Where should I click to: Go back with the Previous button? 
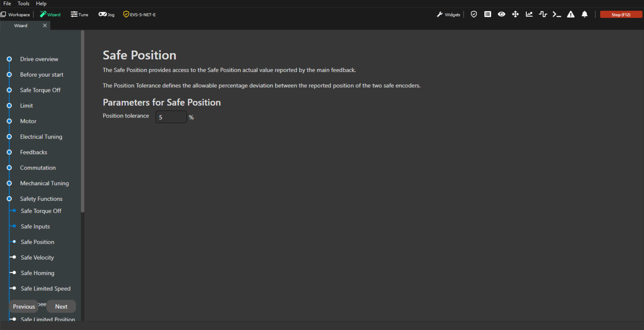[x=24, y=307]
